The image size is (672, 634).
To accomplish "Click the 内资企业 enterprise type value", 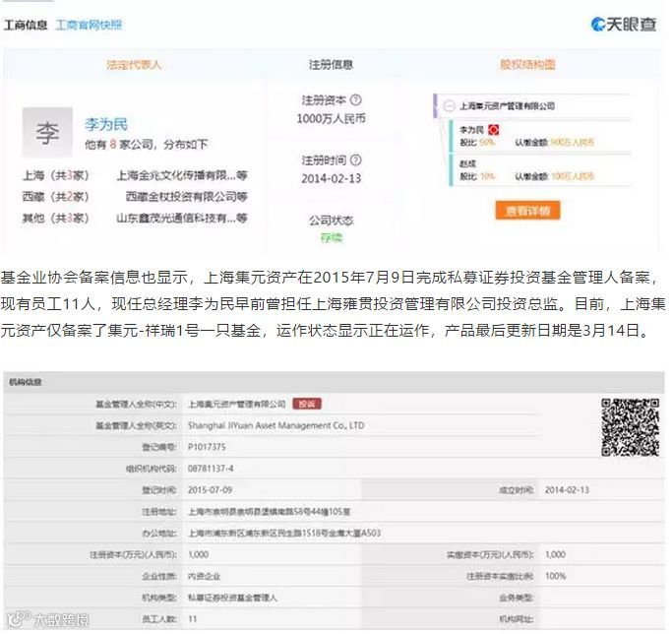I will click(x=204, y=576).
